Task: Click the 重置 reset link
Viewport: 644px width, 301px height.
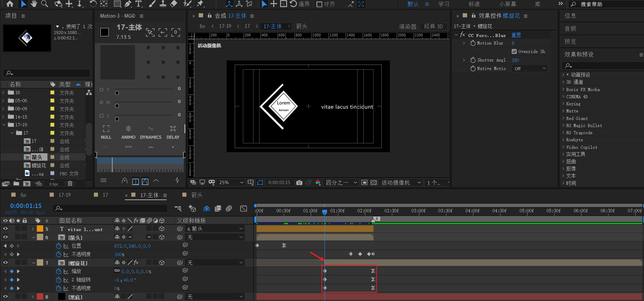Action: pyautogui.click(x=516, y=35)
